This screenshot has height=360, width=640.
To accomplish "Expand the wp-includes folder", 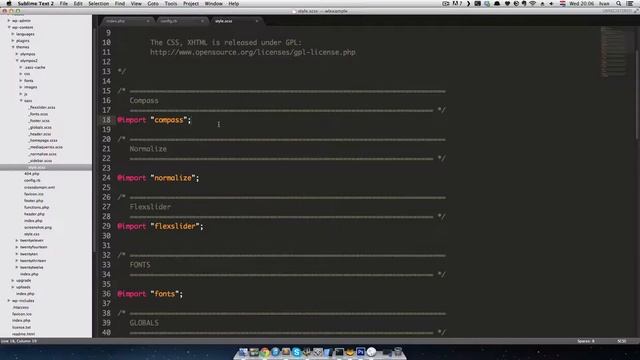I will pos(9,300).
